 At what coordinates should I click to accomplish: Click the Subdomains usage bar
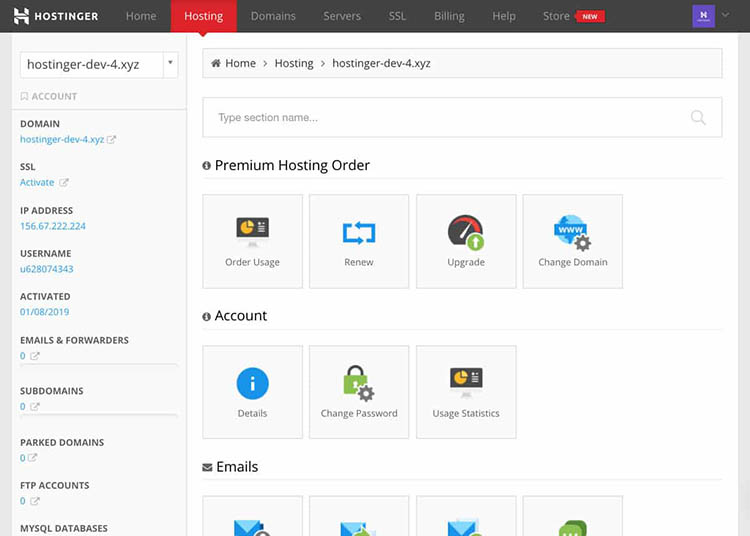click(99, 416)
